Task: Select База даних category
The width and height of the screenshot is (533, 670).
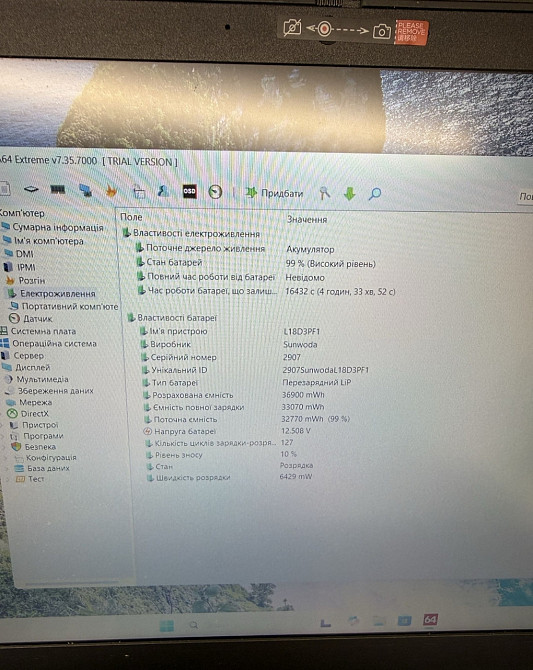Action: click(42, 468)
